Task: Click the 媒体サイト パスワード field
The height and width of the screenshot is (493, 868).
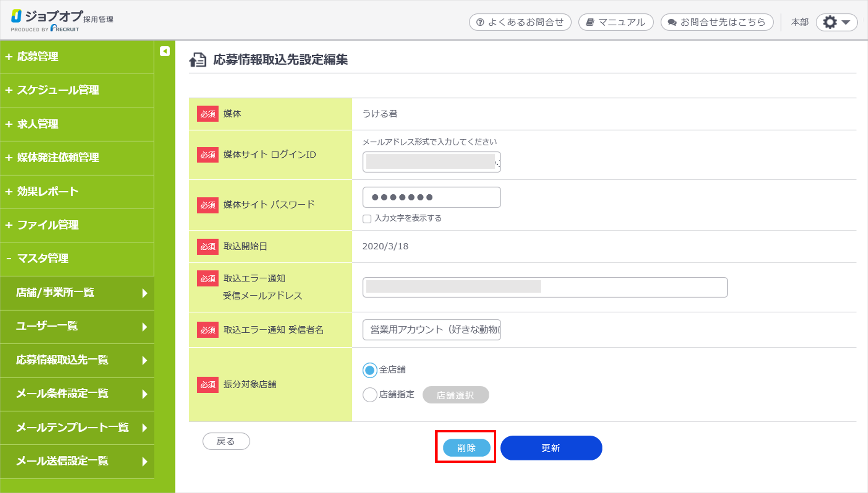Action: tap(431, 197)
